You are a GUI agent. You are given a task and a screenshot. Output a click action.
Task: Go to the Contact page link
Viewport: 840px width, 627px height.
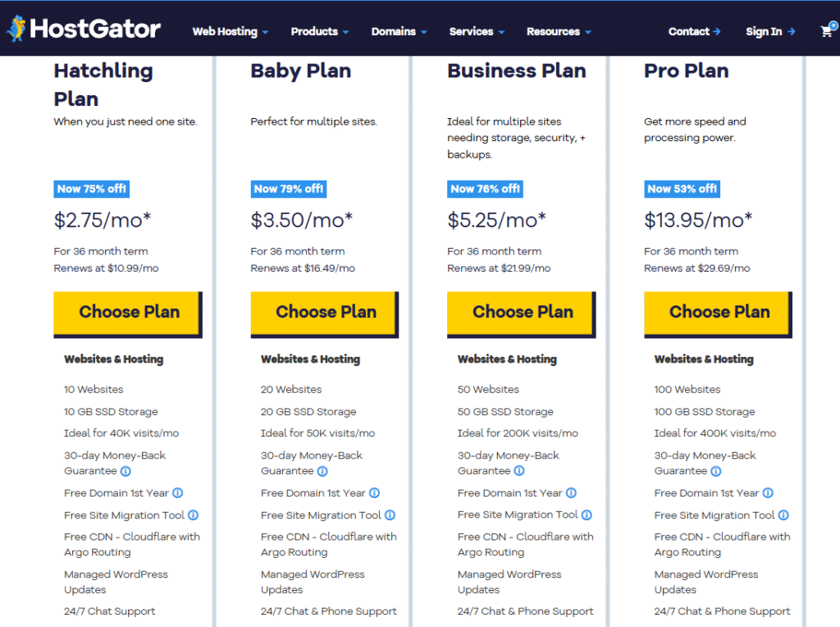pos(694,32)
